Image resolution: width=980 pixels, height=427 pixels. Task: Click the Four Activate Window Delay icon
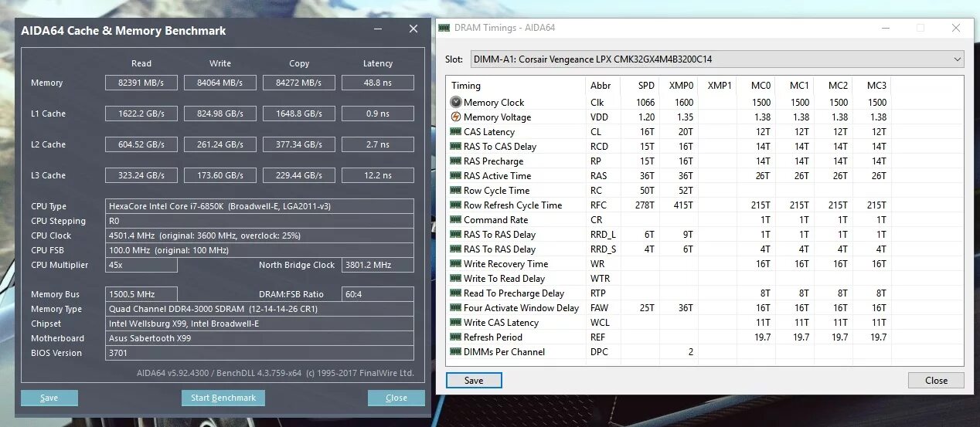[x=456, y=307]
